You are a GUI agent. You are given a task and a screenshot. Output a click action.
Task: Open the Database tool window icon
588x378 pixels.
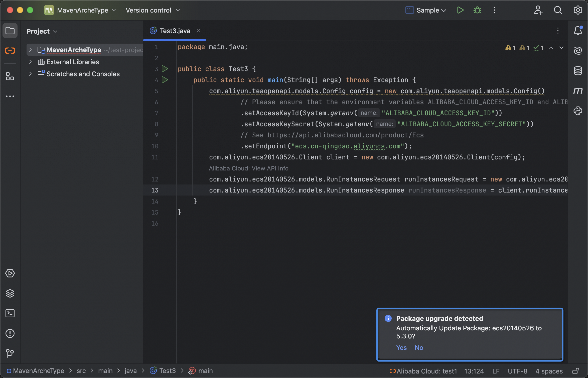click(x=578, y=71)
